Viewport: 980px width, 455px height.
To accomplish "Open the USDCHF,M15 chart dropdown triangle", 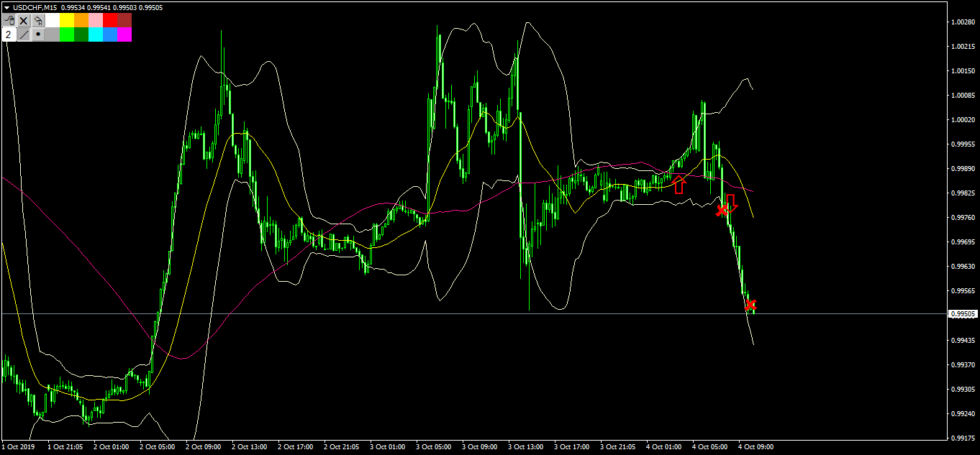I will point(7,8).
